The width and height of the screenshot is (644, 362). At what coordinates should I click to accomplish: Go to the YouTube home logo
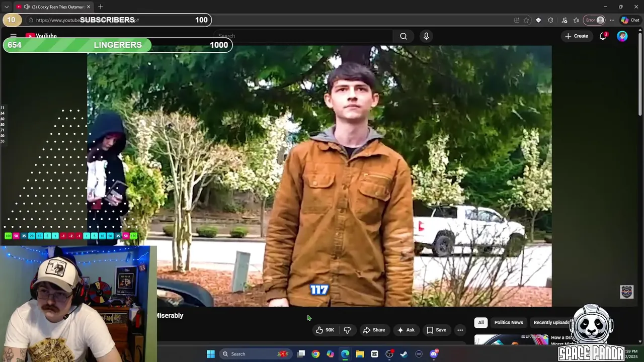(41, 36)
